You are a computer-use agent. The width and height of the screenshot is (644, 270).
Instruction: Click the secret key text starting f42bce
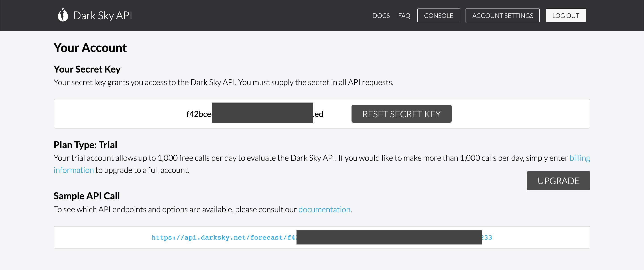point(199,114)
